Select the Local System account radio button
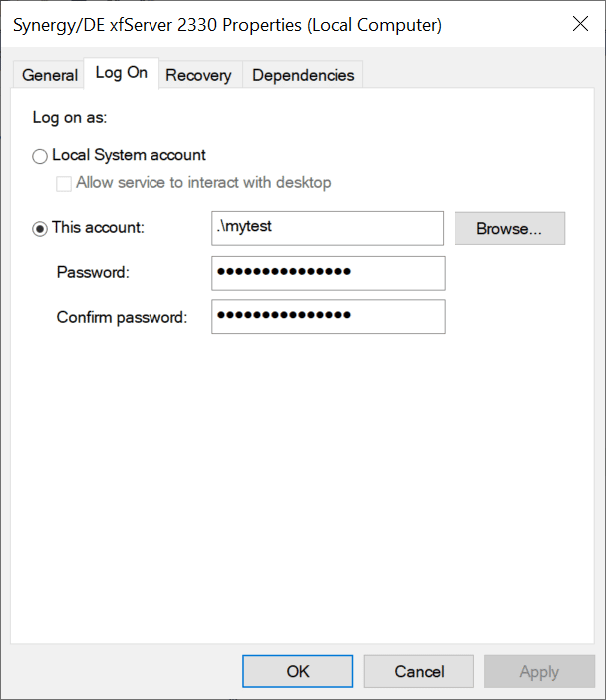This screenshot has height=700, width=606. pos(40,156)
